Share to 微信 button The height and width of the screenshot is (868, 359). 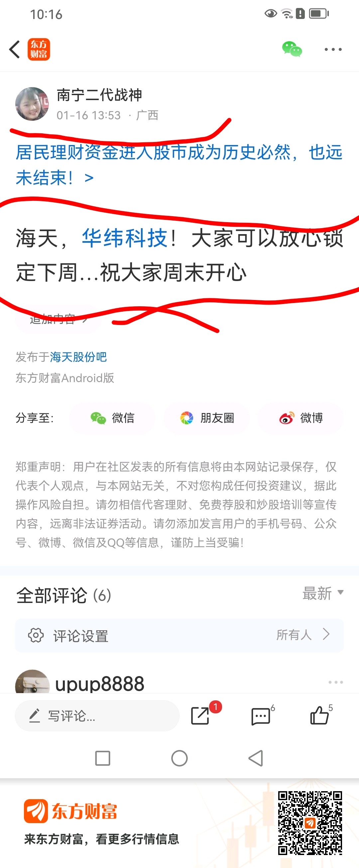112,418
